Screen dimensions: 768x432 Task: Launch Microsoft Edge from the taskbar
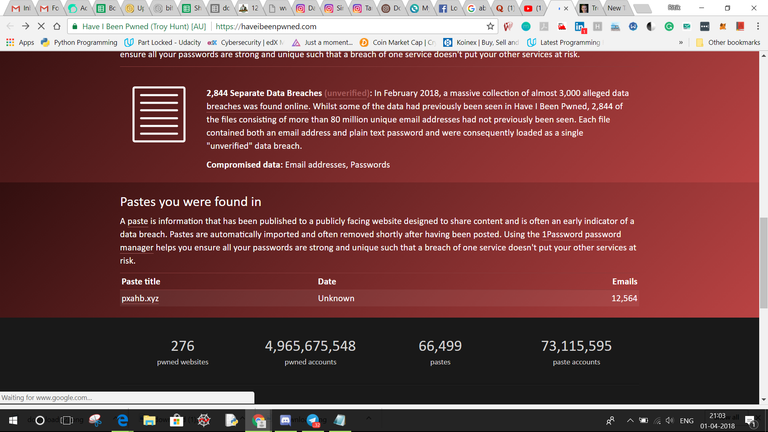tap(122, 420)
